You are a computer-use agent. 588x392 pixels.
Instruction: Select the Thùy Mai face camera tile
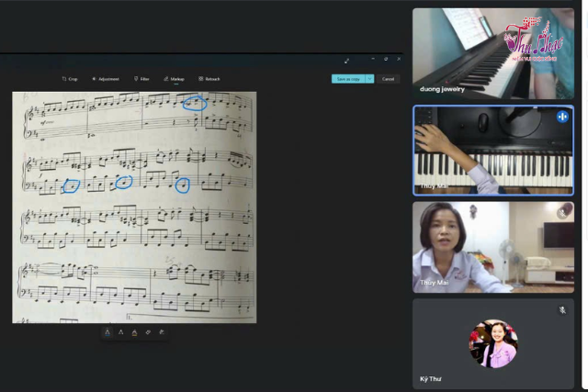click(x=493, y=247)
